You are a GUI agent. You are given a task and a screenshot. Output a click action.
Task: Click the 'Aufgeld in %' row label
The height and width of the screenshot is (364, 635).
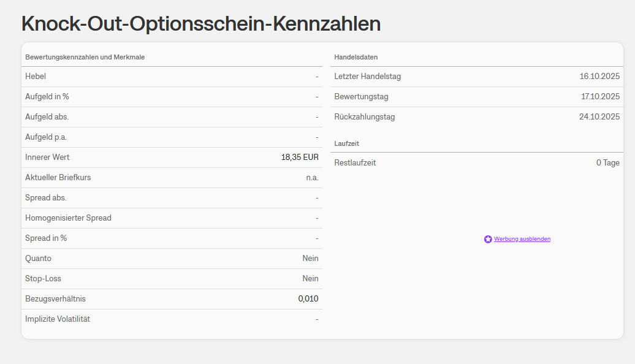pos(47,97)
